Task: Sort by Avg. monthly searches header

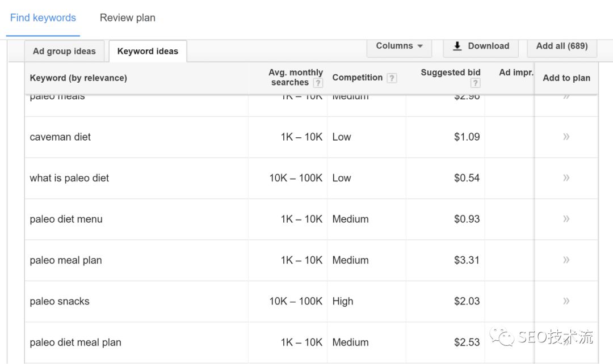Action: [x=295, y=73]
